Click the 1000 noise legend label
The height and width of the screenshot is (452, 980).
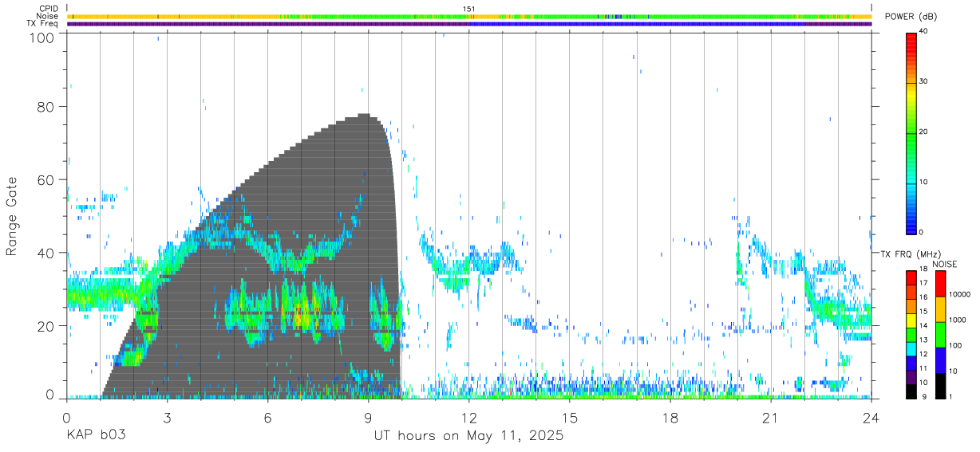tap(958, 320)
